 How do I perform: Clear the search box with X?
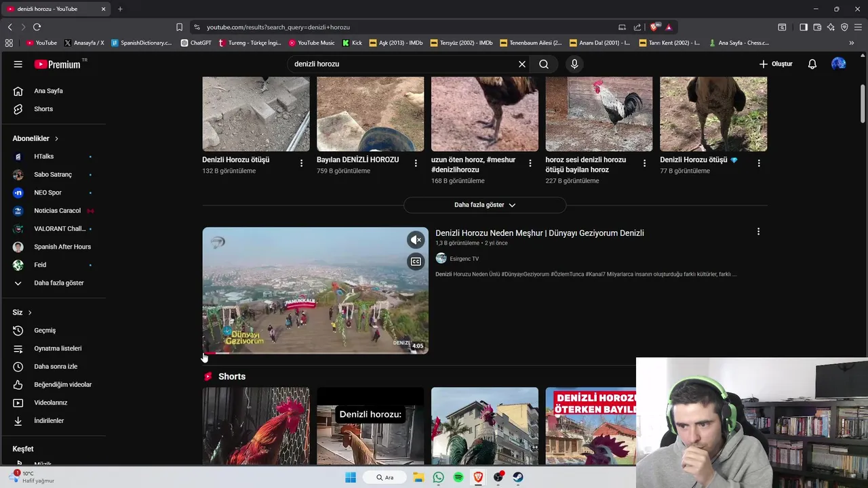[x=522, y=64]
